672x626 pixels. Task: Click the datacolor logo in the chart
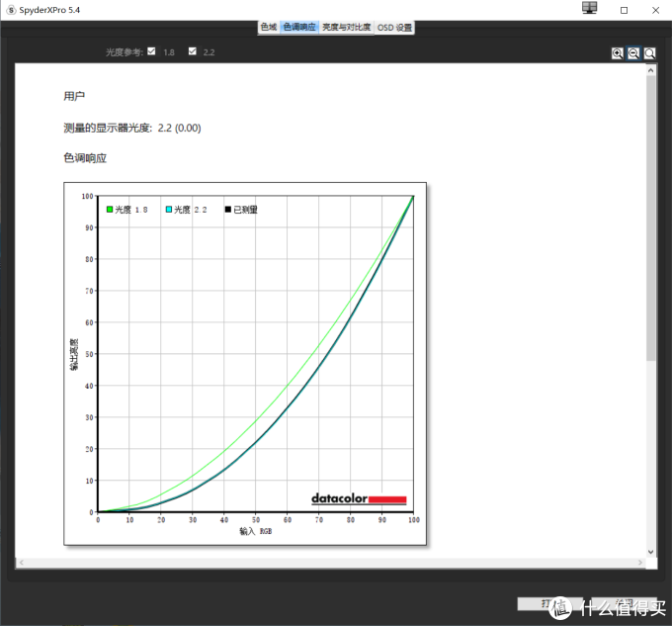[359, 498]
